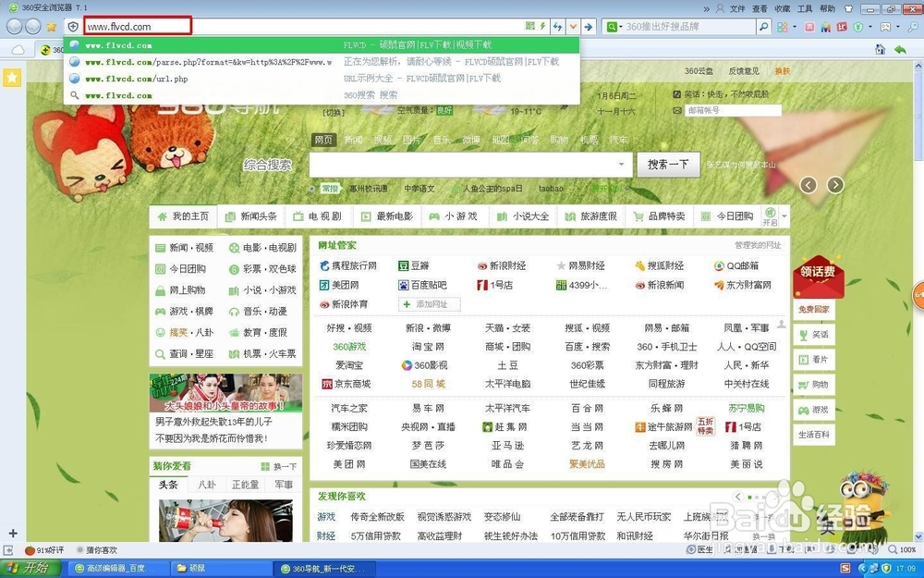
Task: Select the first www.flvcd.com suggestion
Action: coord(322,44)
